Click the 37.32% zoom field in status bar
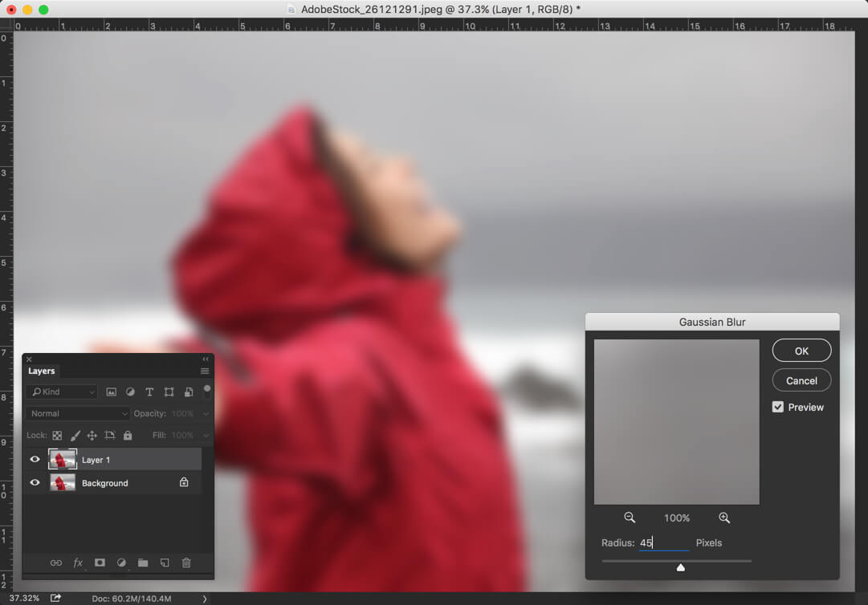The image size is (868, 605). tap(24, 599)
